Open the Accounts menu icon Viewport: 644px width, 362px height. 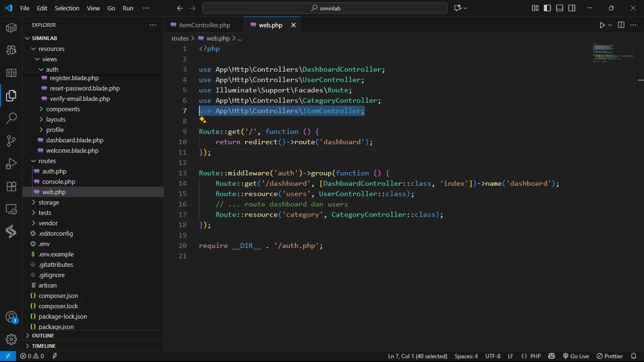click(x=11, y=317)
